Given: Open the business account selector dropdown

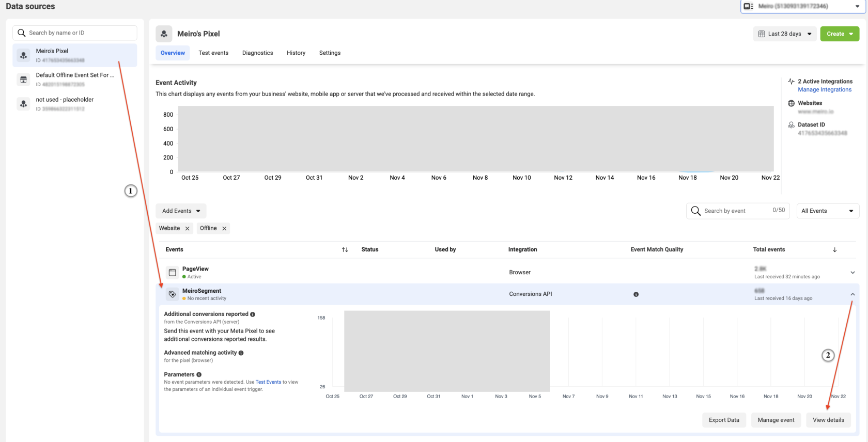Looking at the screenshot, I should point(803,6).
